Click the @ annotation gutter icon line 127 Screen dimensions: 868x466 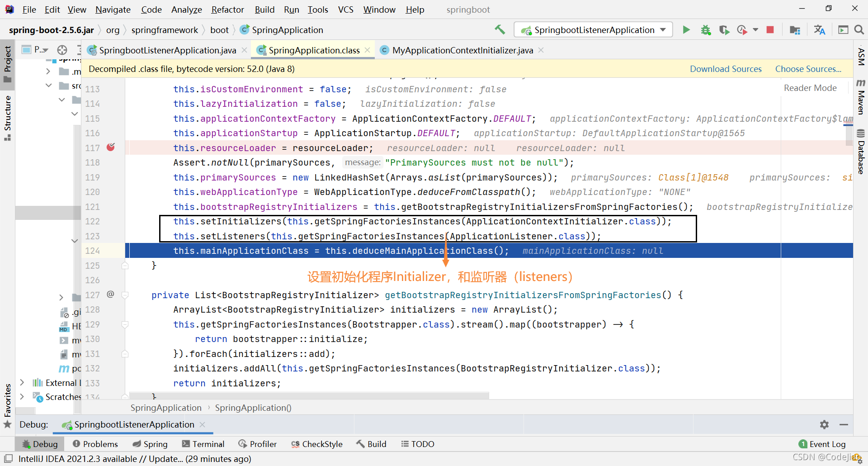coord(110,295)
